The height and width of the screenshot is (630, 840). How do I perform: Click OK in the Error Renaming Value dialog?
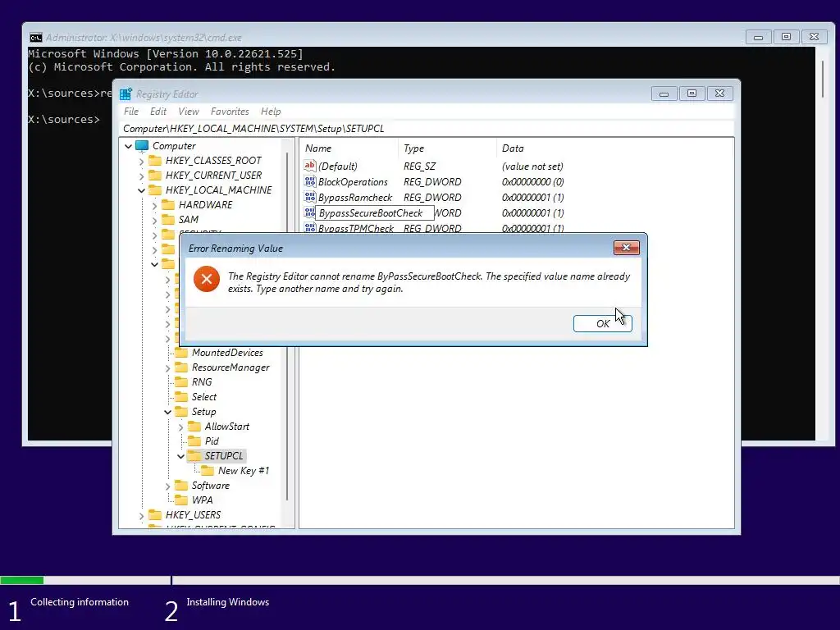click(x=602, y=323)
